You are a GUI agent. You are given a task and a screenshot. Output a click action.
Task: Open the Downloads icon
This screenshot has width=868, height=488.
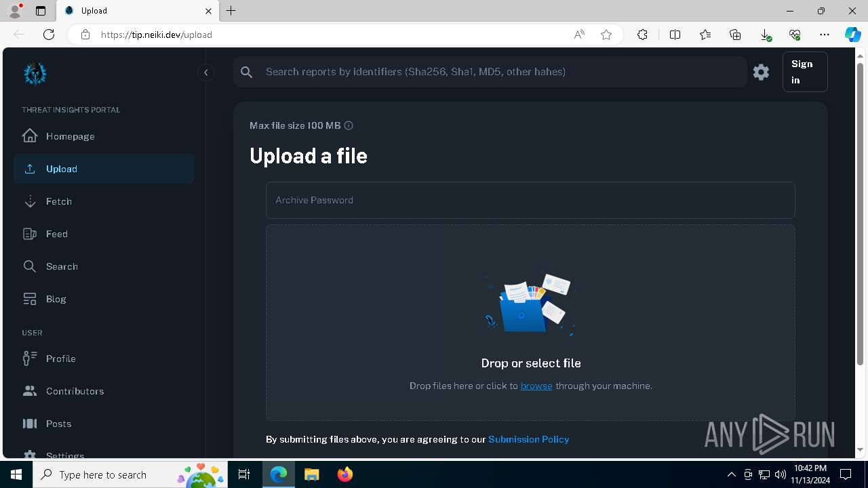click(x=765, y=35)
